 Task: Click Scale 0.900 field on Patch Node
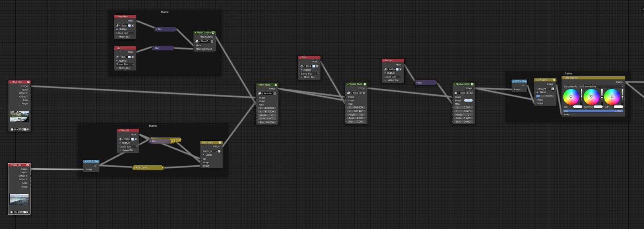(267, 119)
